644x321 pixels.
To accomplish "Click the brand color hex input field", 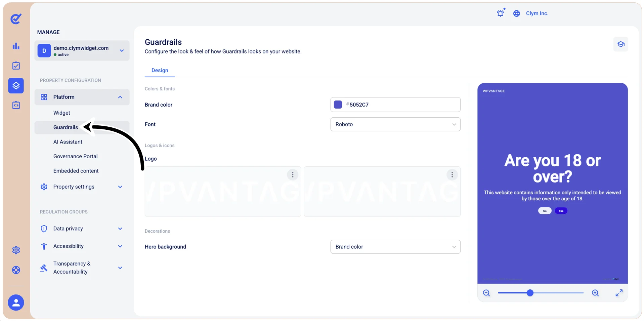I will 395,105.
